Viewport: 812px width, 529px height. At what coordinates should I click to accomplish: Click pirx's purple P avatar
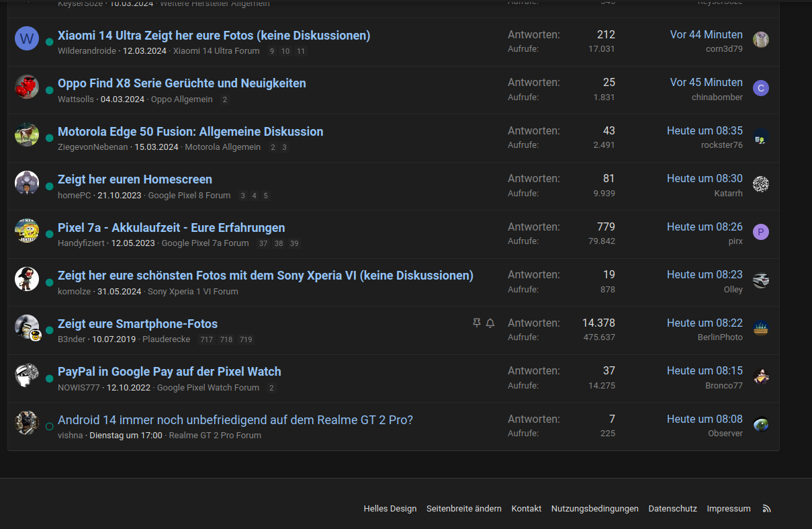(x=760, y=232)
